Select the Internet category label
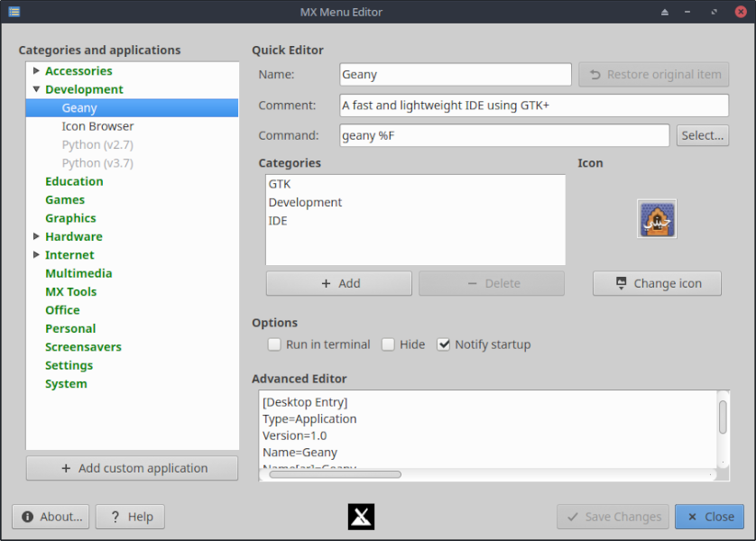 click(69, 255)
